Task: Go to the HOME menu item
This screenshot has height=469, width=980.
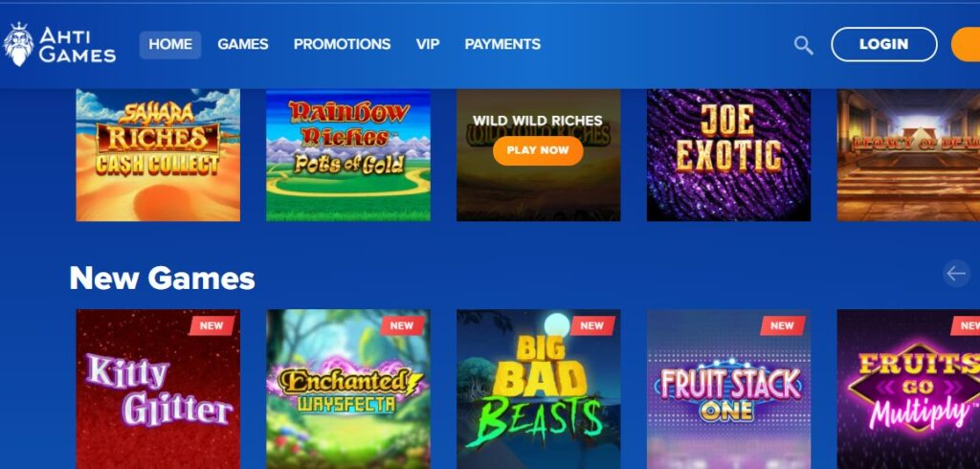Action: point(170,44)
